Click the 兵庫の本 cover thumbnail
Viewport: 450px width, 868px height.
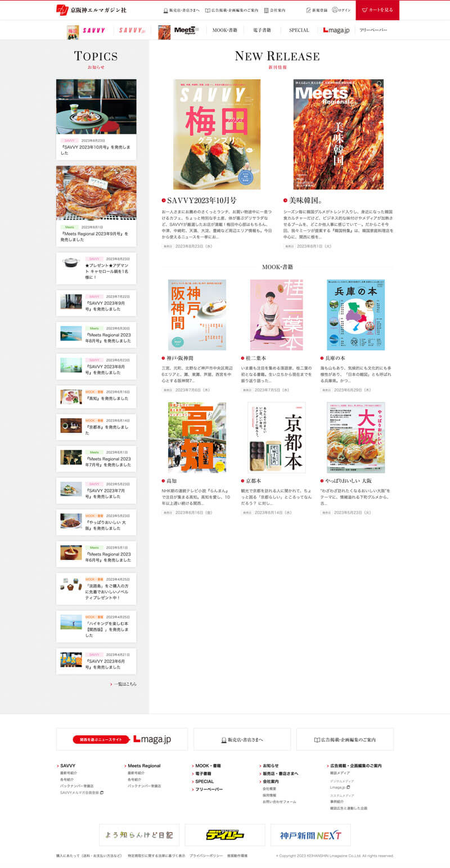(355, 315)
